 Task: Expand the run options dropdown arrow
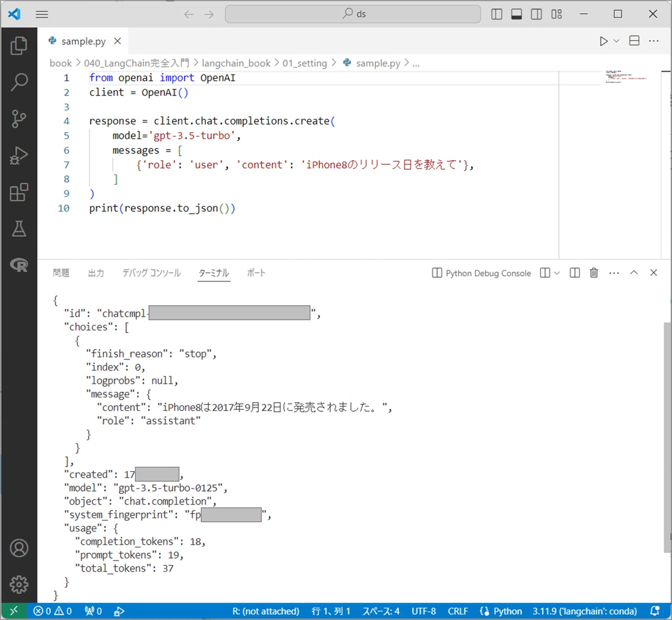617,41
